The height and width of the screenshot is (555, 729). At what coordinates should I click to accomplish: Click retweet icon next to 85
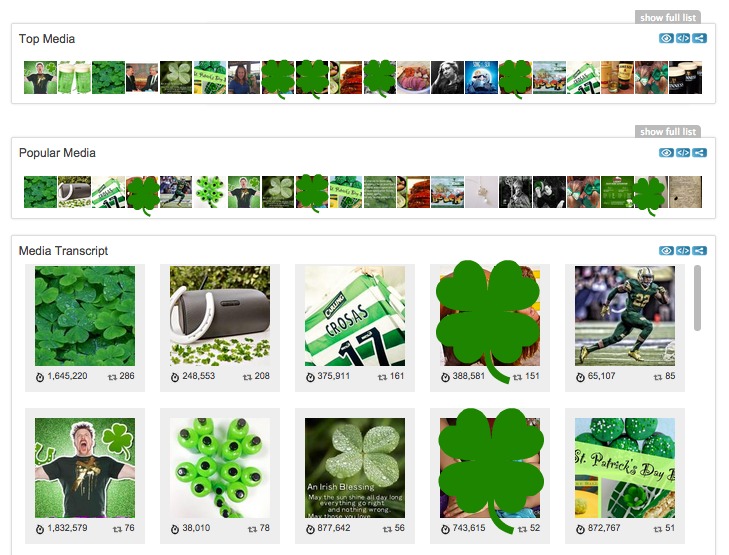click(657, 377)
